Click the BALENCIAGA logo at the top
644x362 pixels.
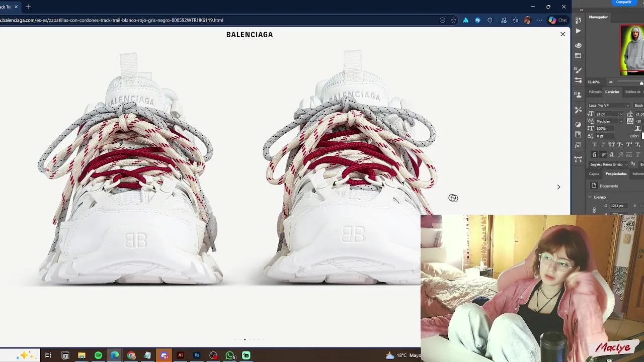(x=250, y=35)
